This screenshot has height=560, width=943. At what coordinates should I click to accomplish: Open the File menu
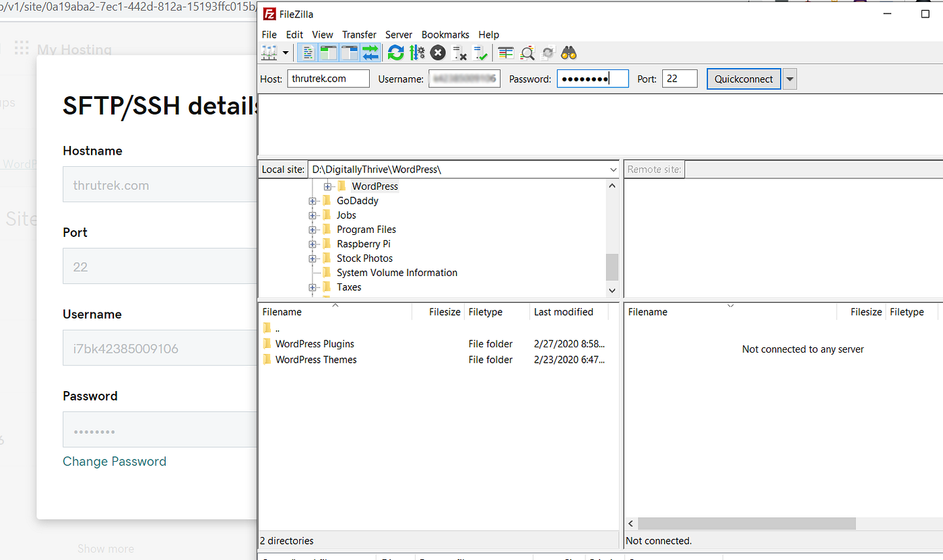click(x=269, y=34)
